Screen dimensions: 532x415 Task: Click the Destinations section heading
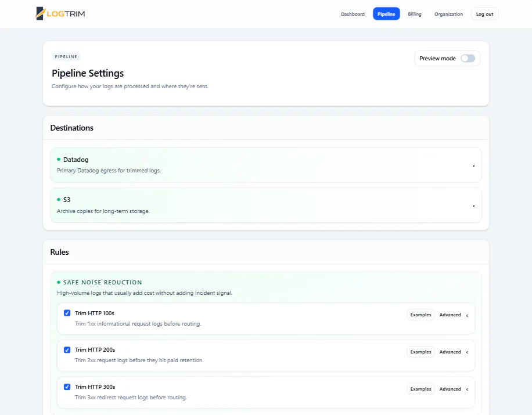coord(71,128)
